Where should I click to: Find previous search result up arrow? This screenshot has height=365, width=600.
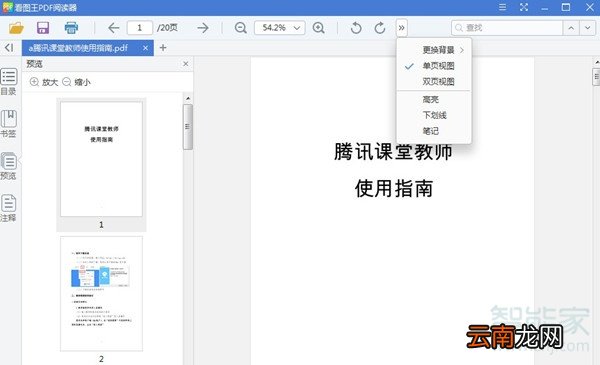[571, 28]
